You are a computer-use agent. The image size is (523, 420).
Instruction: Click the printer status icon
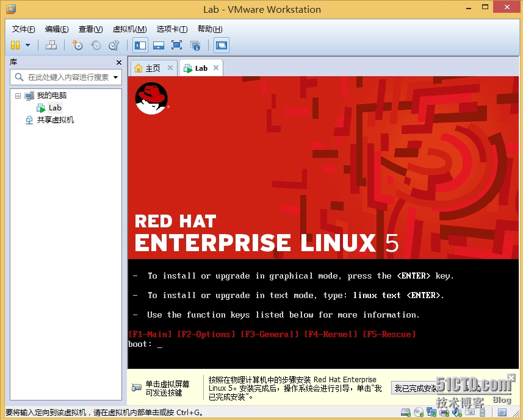click(x=444, y=413)
